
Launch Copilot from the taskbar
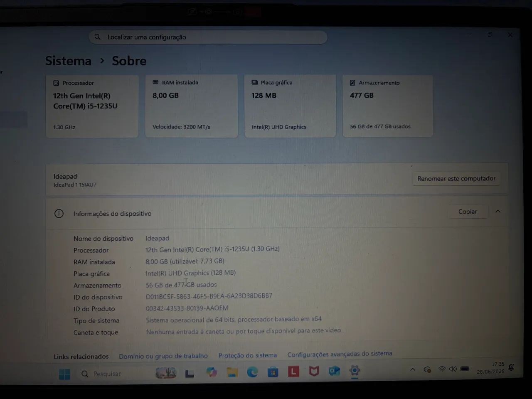[211, 372]
